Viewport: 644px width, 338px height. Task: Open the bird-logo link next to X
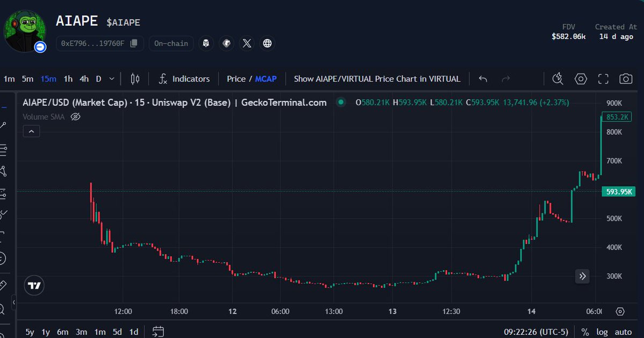(x=226, y=44)
